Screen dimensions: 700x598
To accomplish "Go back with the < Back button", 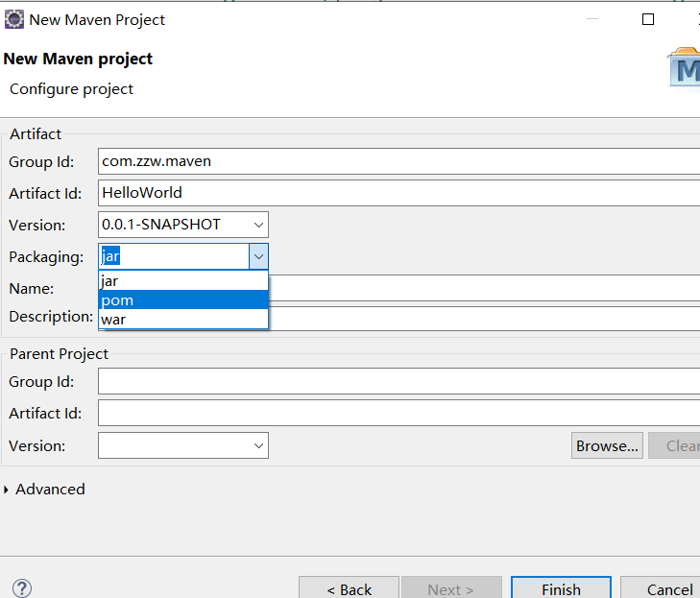I will [349, 589].
